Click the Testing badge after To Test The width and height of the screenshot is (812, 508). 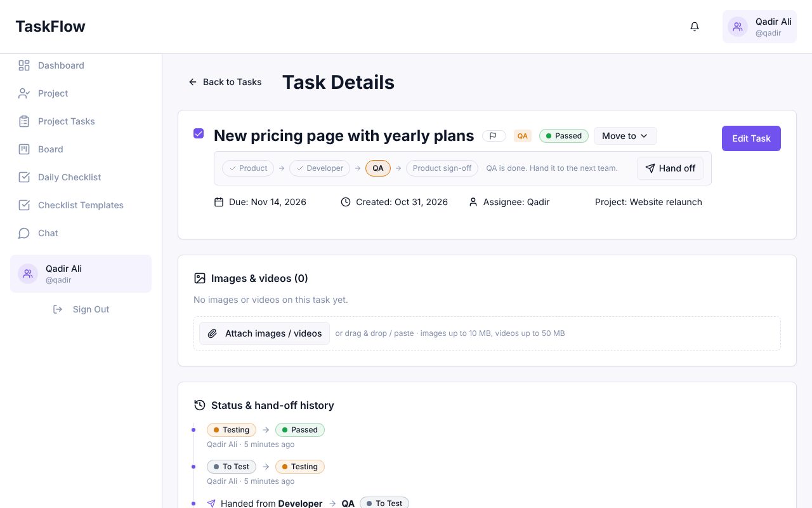[x=300, y=467]
